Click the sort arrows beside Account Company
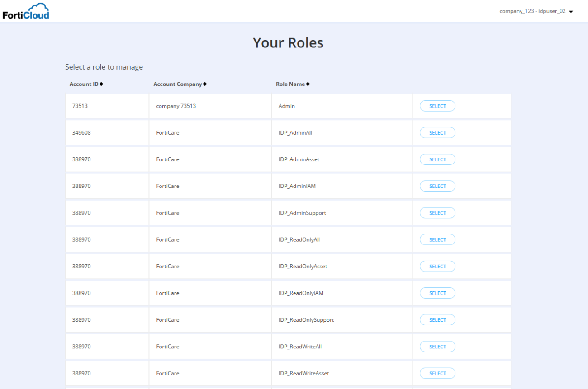Screen dimensions: 588x389 pos(205,84)
